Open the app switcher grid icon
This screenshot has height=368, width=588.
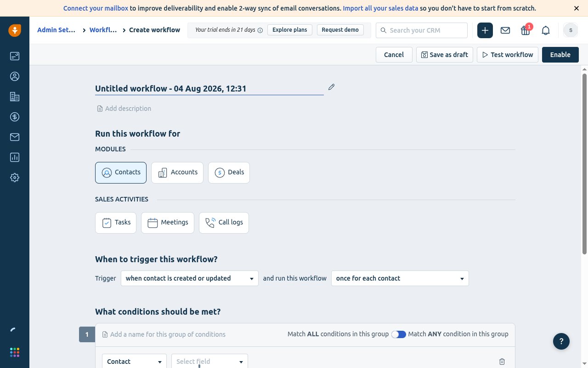pyautogui.click(x=15, y=352)
